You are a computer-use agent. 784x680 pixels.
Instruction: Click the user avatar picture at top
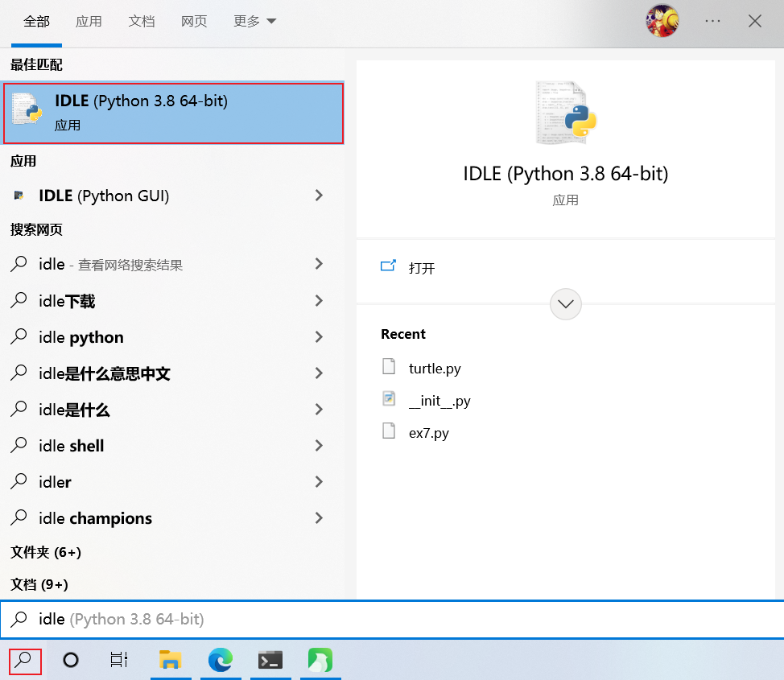coord(662,21)
